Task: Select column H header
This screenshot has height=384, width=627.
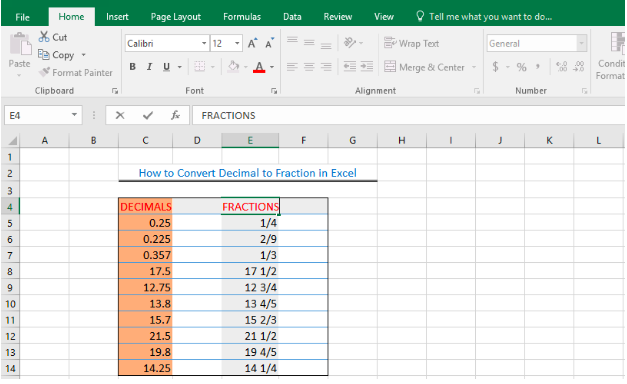Action: click(402, 140)
